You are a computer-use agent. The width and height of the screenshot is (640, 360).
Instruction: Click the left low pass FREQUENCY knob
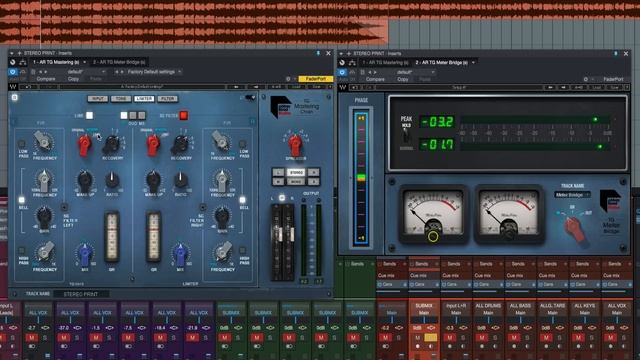43,141
